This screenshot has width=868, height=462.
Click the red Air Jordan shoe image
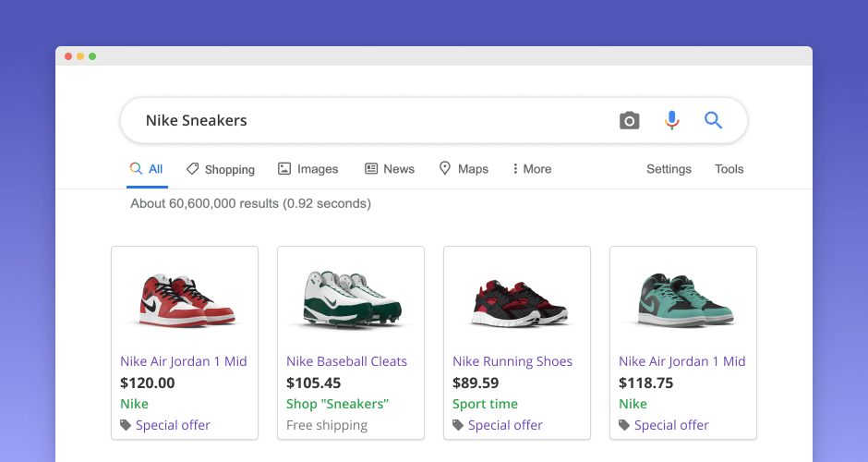click(187, 300)
